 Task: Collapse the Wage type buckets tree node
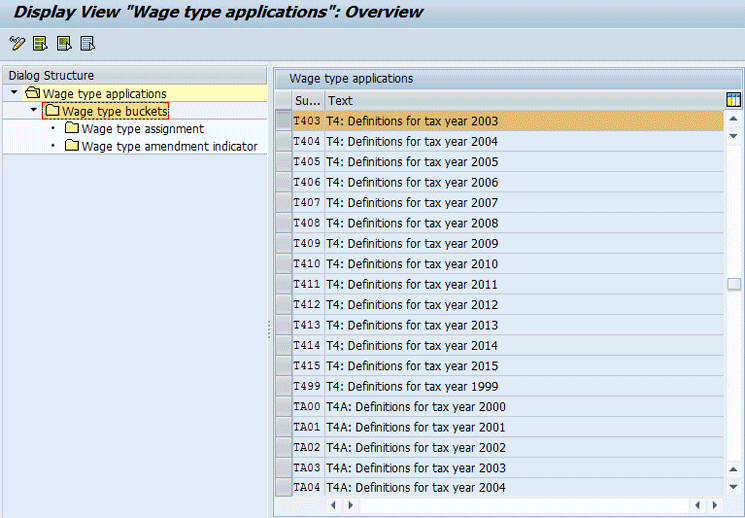(33, 111)
